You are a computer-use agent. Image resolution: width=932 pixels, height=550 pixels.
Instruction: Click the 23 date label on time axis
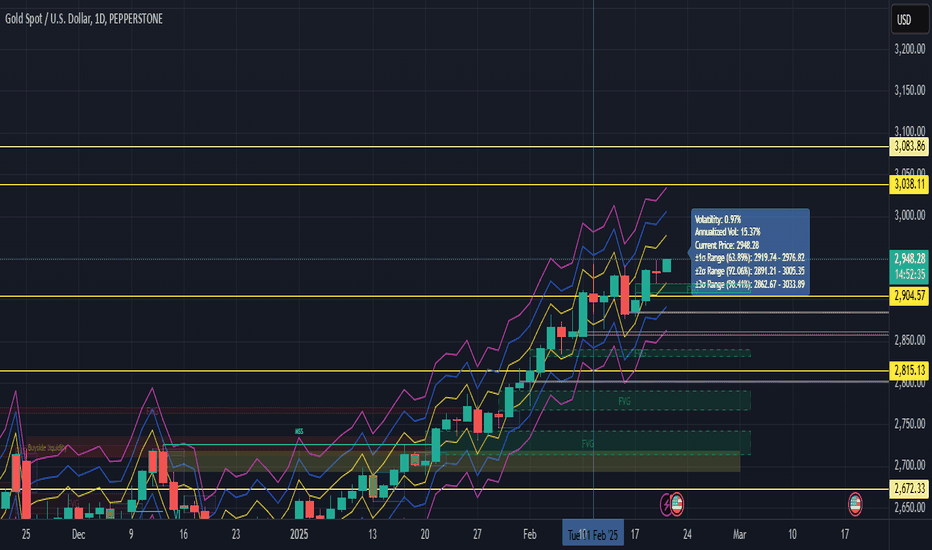(236, 535)
